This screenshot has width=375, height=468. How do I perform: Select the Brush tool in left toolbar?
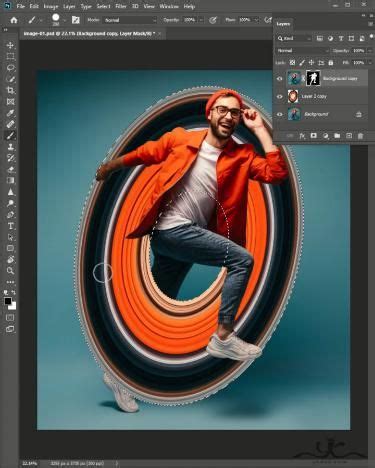10,135
